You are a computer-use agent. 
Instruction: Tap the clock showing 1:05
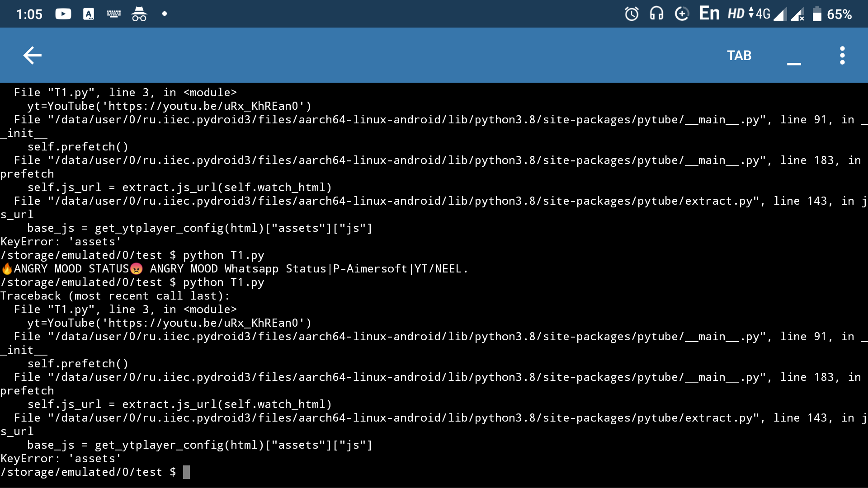pyautogui.click(x=28, y=14)
